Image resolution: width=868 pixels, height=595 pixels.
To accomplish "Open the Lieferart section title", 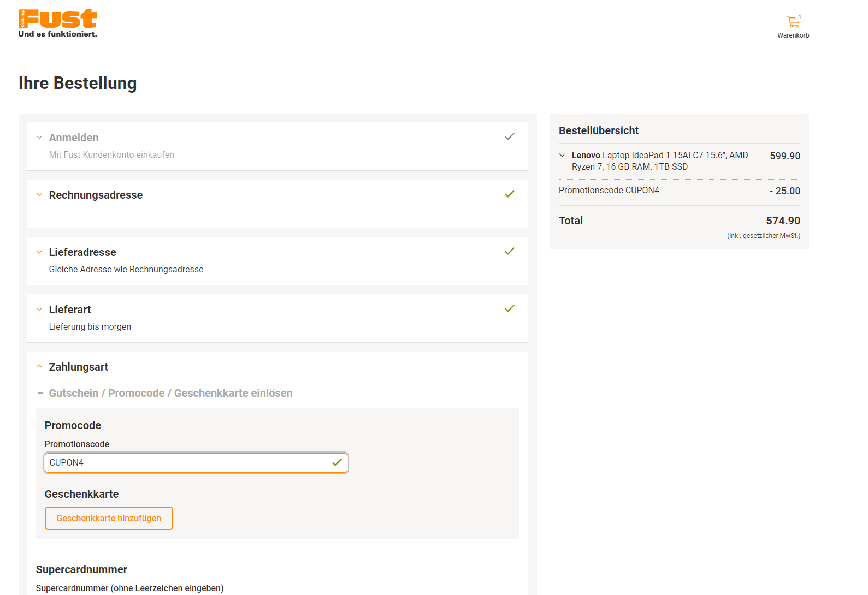I will [x=70, y=310].
